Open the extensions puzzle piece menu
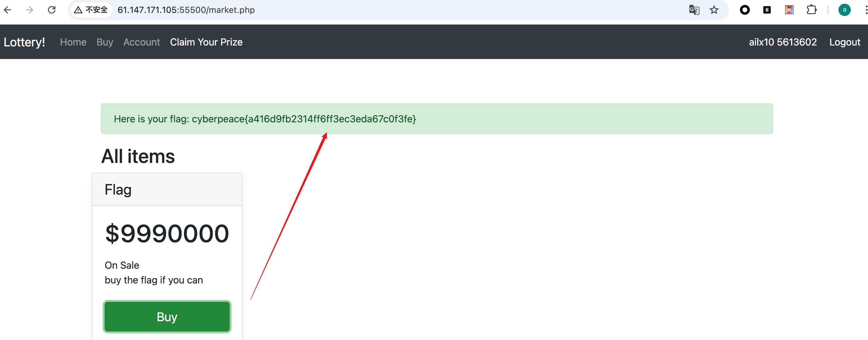 point(811,10)
